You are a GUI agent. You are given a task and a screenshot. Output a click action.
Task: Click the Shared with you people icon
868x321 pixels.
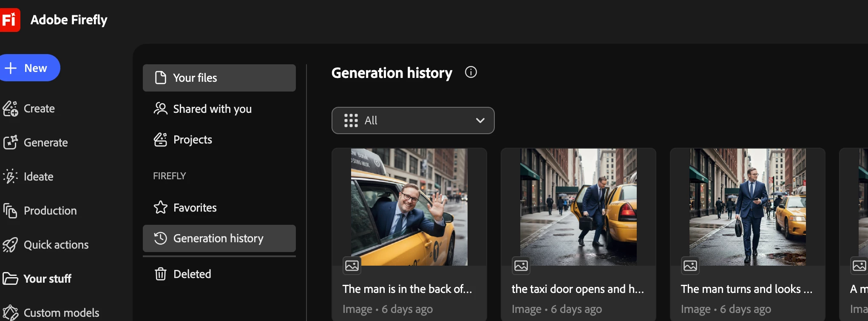click(x=160, y=109)
